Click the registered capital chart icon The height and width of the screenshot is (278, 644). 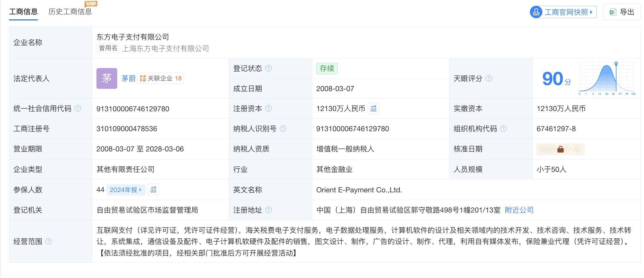coord(373,109)
